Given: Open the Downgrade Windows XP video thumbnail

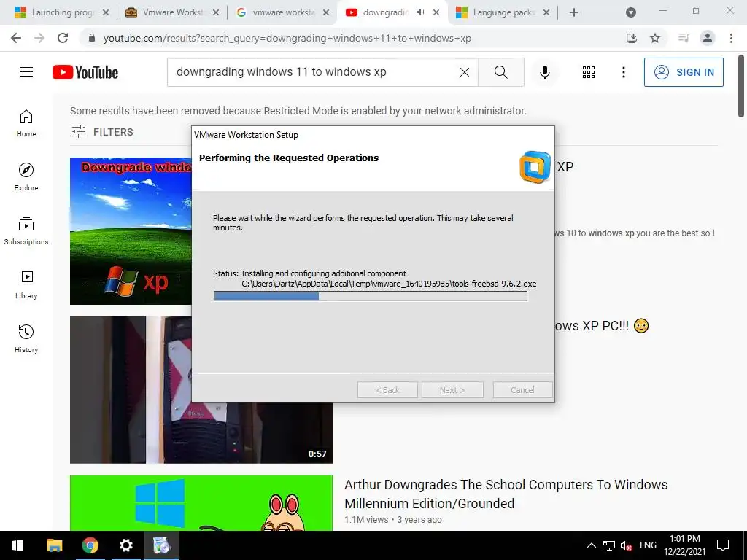Looking at the screenshot, I should [x=131, y=231].
